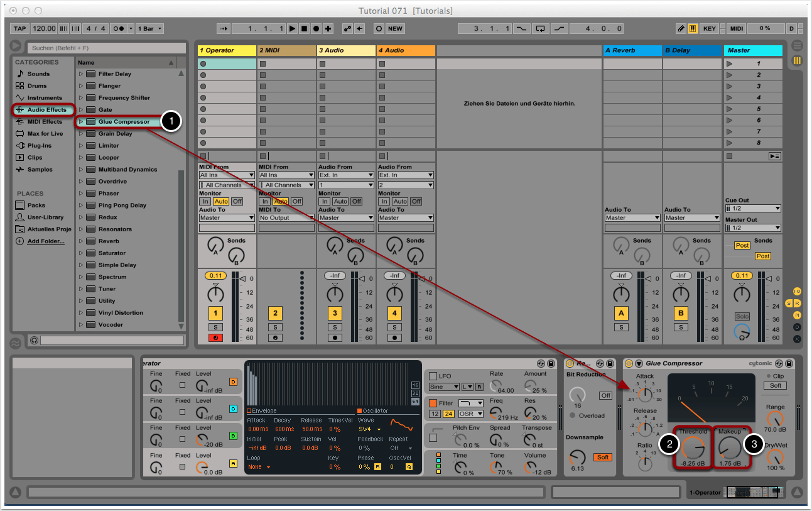The height and width of the screenshot is (511, 812).
Task: Click the Play button in transport
Action: click(x=292, y=29)
